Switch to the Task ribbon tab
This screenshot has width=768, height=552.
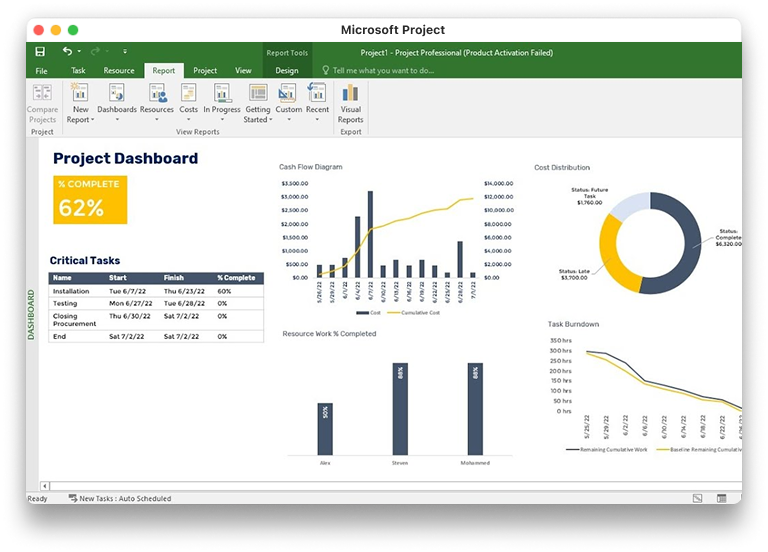(78, 71)
